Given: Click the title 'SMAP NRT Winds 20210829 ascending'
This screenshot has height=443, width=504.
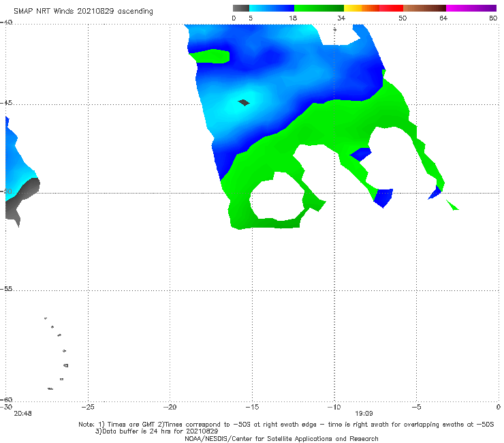Looking at the screenshot, I should point(83,11).
